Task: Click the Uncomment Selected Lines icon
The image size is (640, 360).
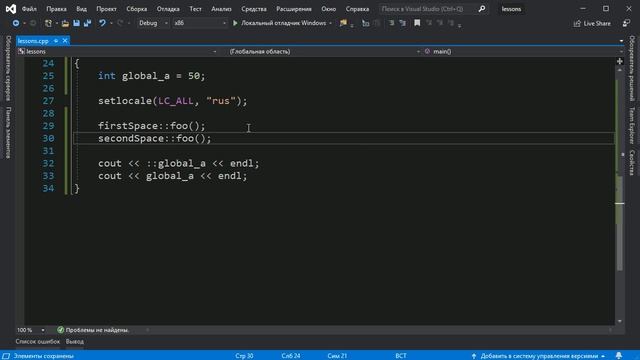Action: [x=402, y=23]
